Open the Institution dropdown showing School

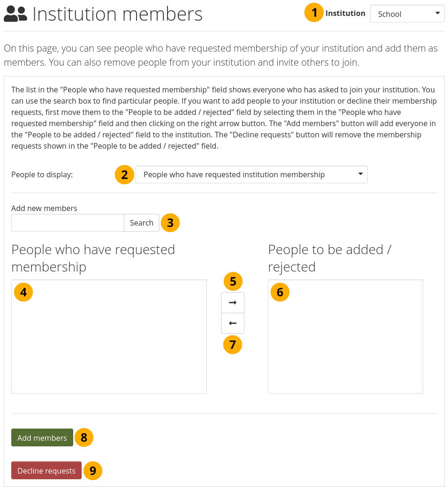[x=407, y=14]
